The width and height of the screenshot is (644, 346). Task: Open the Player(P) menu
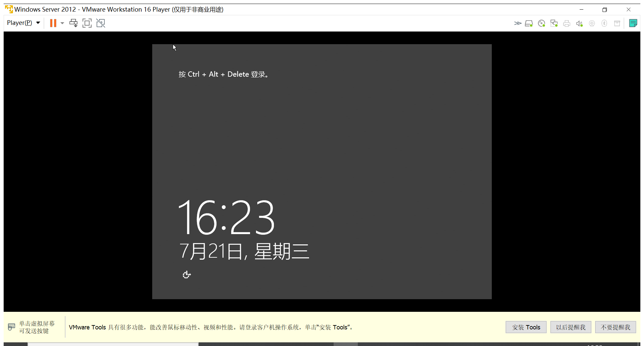point(19,23)
